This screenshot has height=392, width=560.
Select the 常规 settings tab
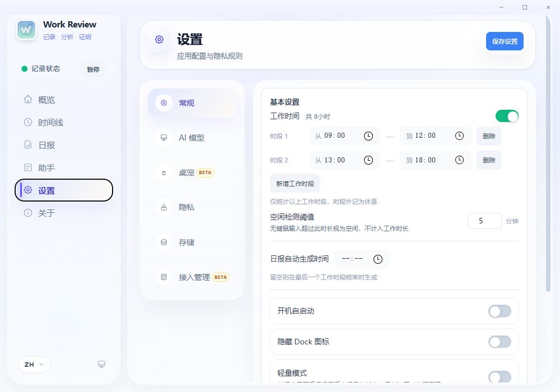point(192,103)
